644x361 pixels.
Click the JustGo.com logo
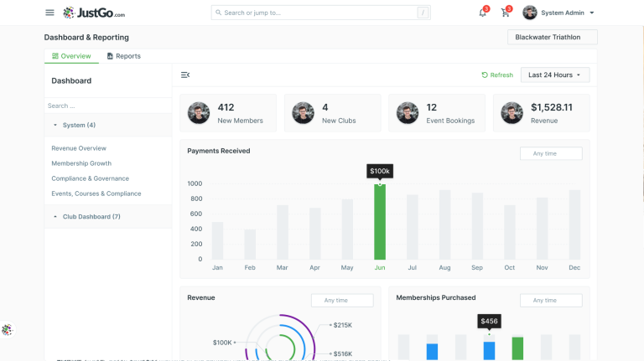click(94, 13)
